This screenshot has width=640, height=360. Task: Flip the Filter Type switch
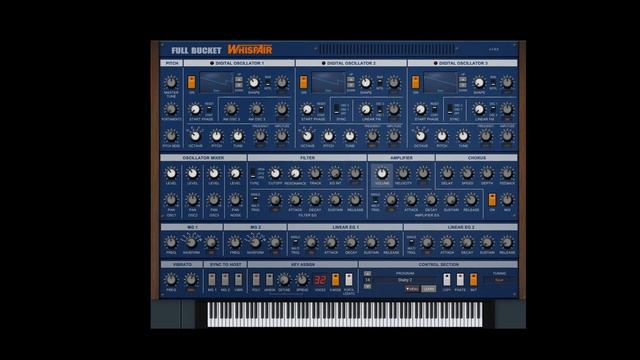point(253,173)
